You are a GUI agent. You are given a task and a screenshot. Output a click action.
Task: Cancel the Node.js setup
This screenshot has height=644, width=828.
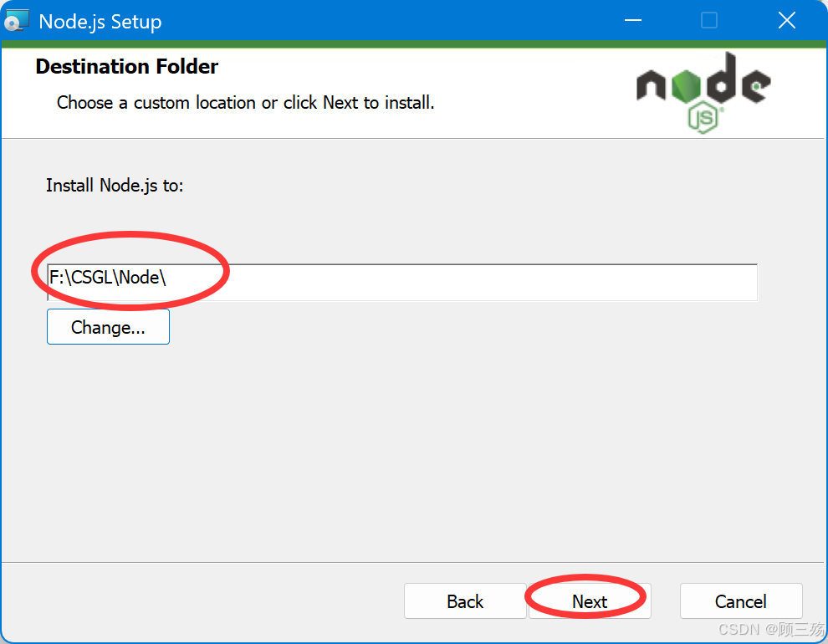(741, 601)
